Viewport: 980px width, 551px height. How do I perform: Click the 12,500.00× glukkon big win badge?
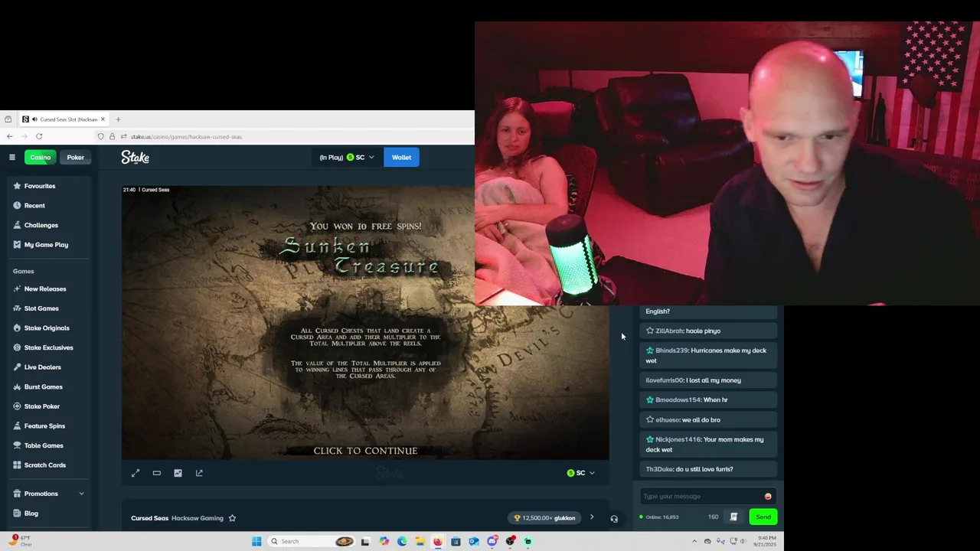pyautogui.click(x=544, y=518)
